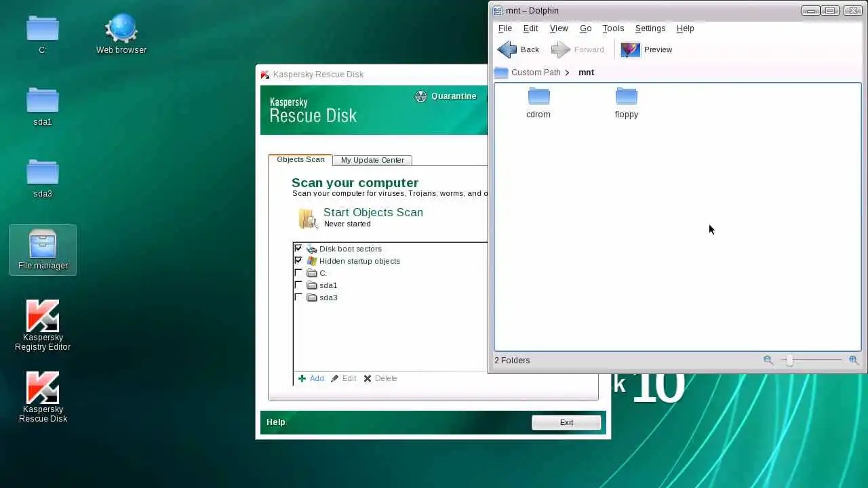Click the Back arrow in Dolphin

click(507, 49)
